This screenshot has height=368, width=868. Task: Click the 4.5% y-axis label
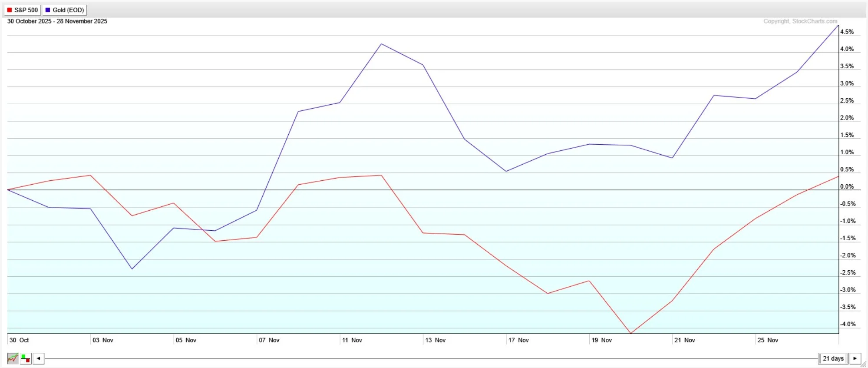coord(847,32)
